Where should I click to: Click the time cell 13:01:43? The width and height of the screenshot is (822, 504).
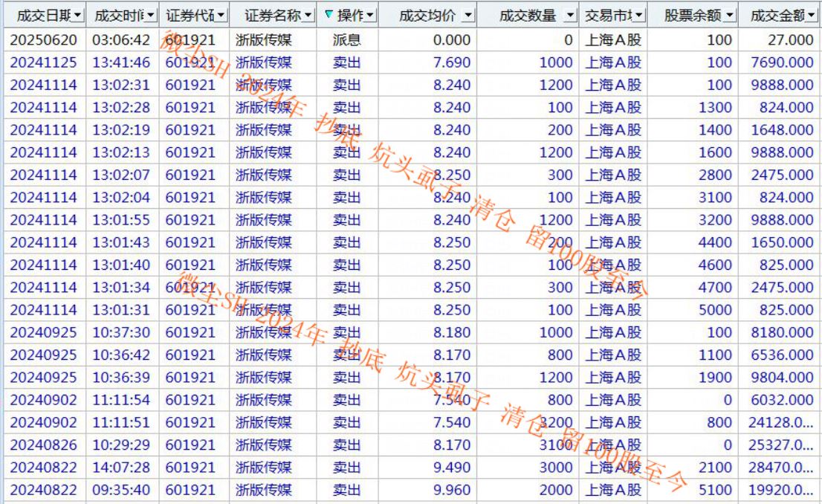pyautogui.click(x=121, y=242)
